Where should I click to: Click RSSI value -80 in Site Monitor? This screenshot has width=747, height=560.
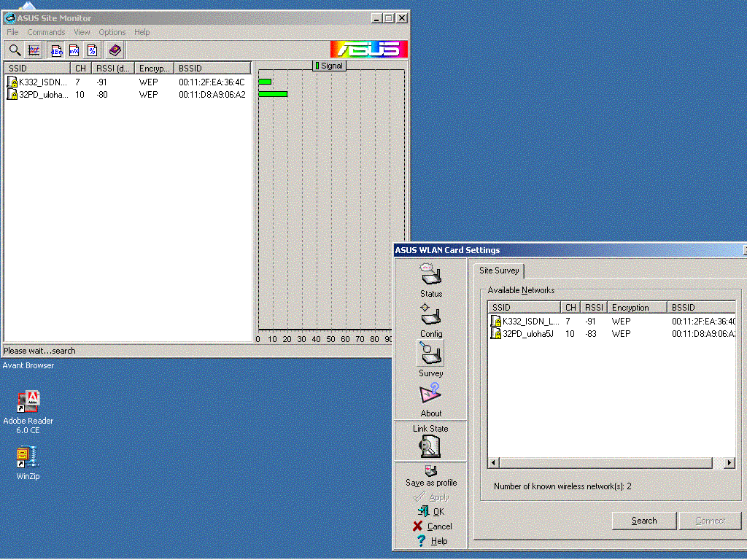[x=101, y=94]
